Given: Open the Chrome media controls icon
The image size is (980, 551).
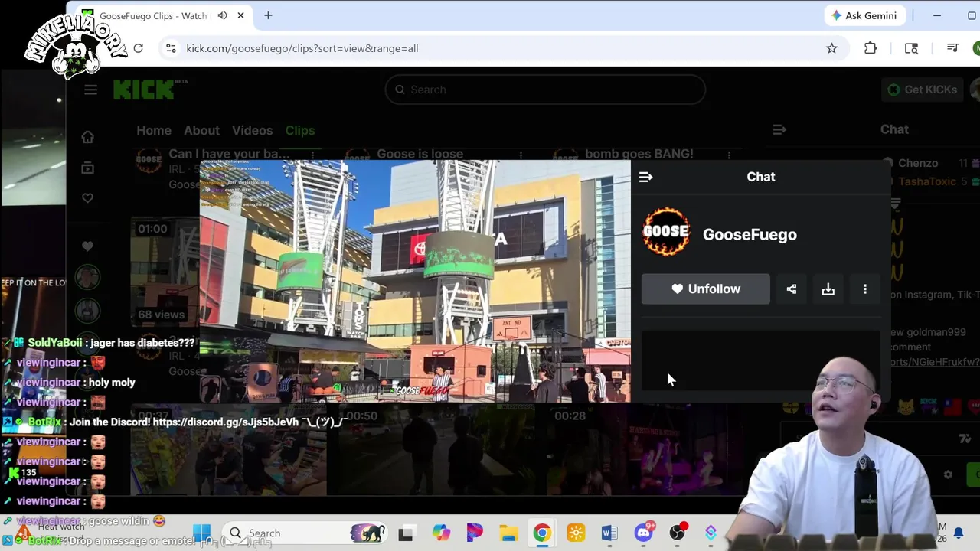Looking at the screenshot, I should (952, 48).
